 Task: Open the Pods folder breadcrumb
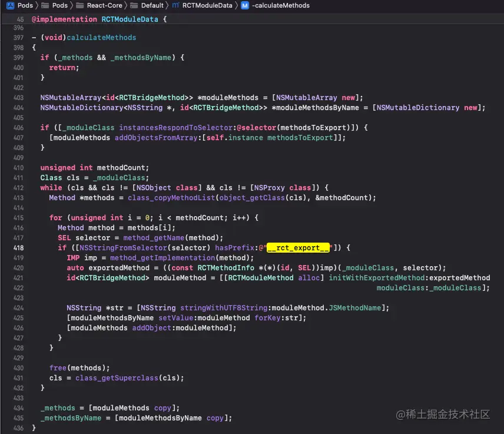coord(60,5)
